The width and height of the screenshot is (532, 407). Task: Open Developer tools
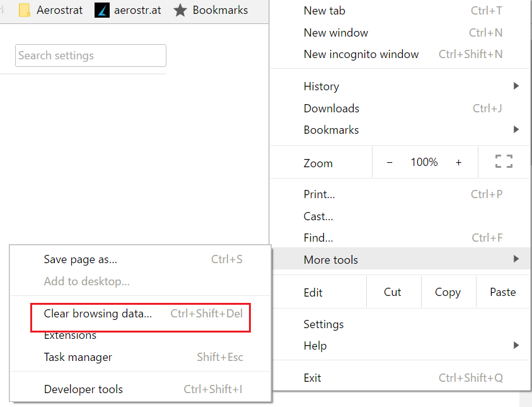[x=83, y=389]
